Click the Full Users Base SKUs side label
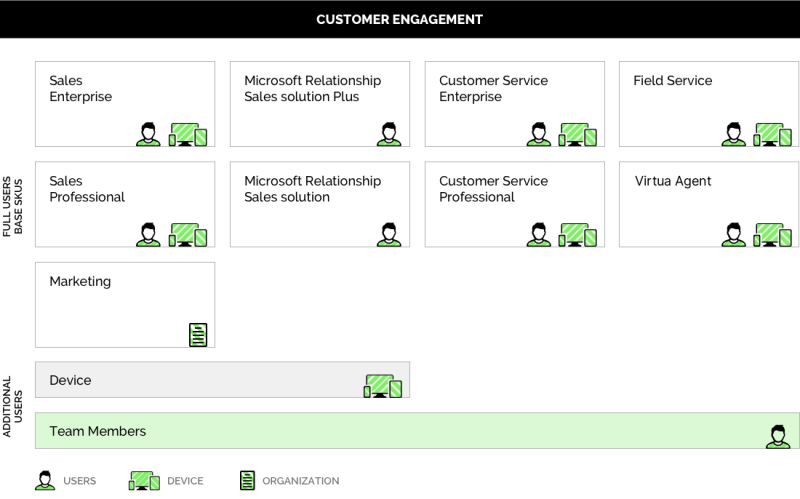 [x=12, y=204]
